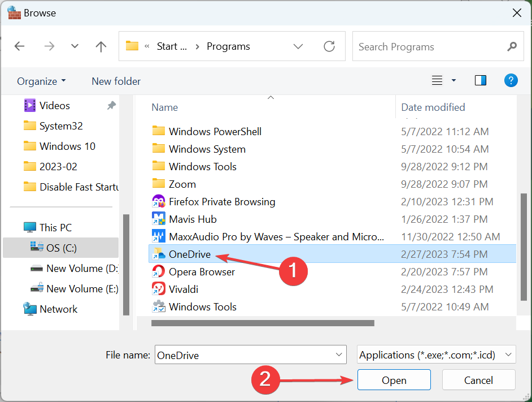This screenshot has width=532, height=402.
Task: Click the Start Menu breadcrumb segment
Action: coord(172,46)
